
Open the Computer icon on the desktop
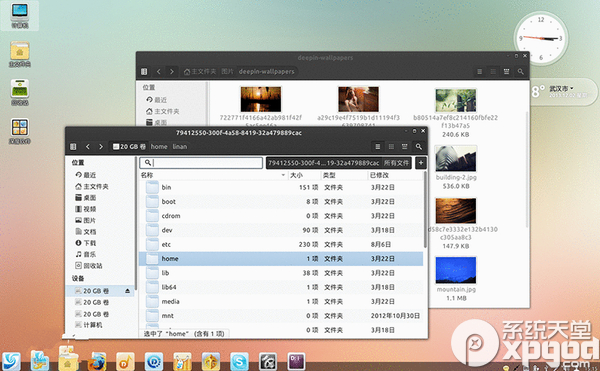pyautogui.click(x=20, y=15)
